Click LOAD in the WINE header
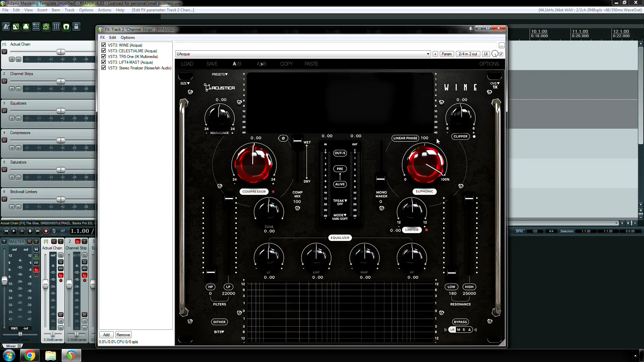644x362 pixels. (x=187, y=64)
